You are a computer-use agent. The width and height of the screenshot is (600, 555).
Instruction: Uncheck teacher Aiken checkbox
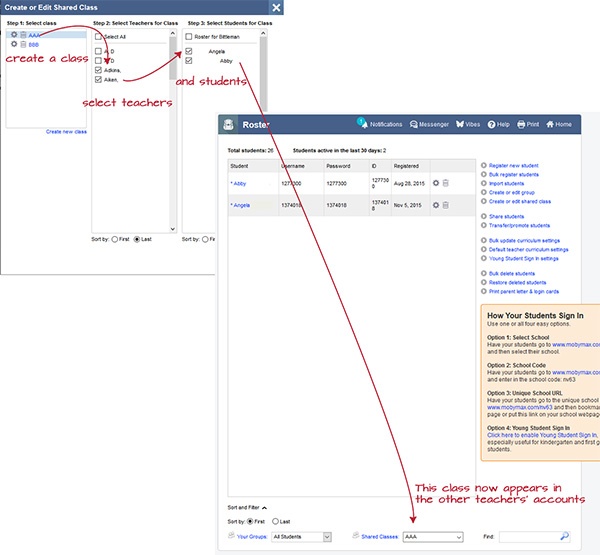tap(98, 80)
